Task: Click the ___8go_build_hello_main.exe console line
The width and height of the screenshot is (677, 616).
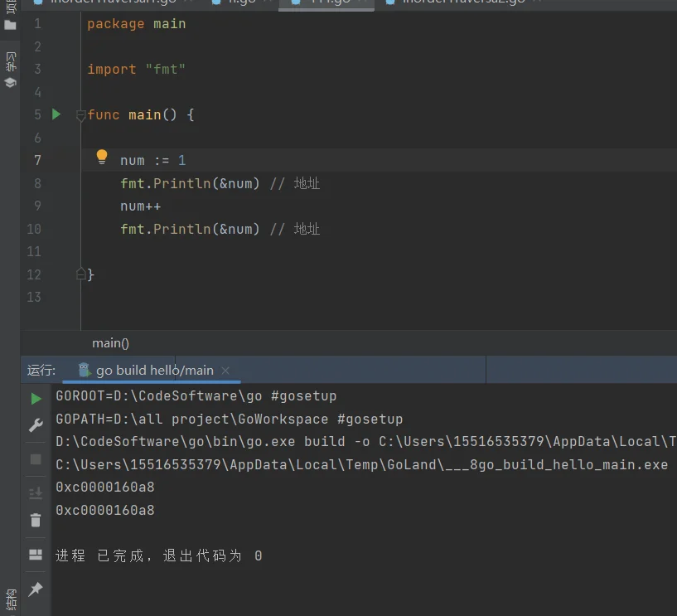Action: [x=362, y=465]
